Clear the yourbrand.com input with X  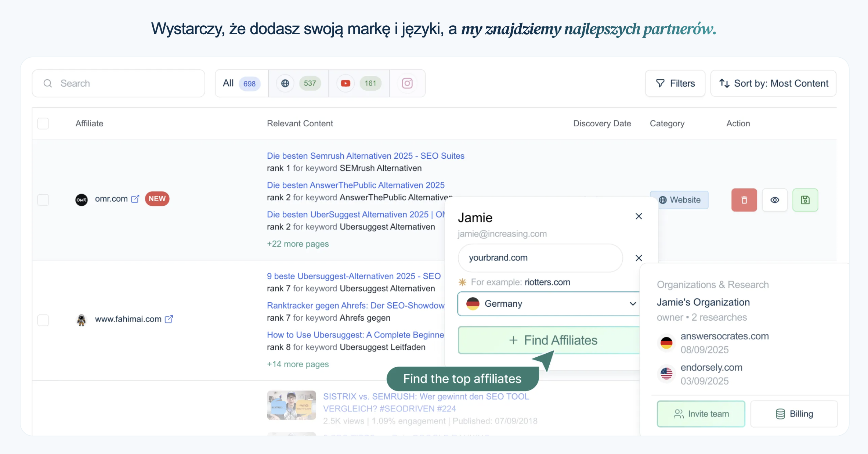click(x=639, y=258)
